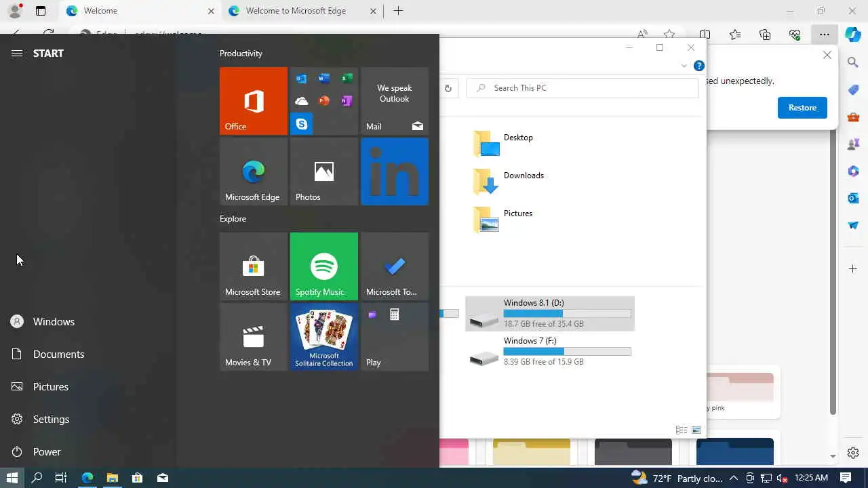Switch to Welcome to Microsoft Edge tab

tap(303, 11)
